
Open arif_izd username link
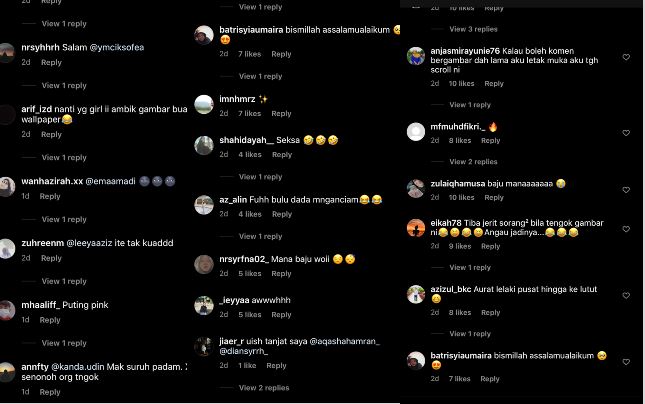point(37,109)
